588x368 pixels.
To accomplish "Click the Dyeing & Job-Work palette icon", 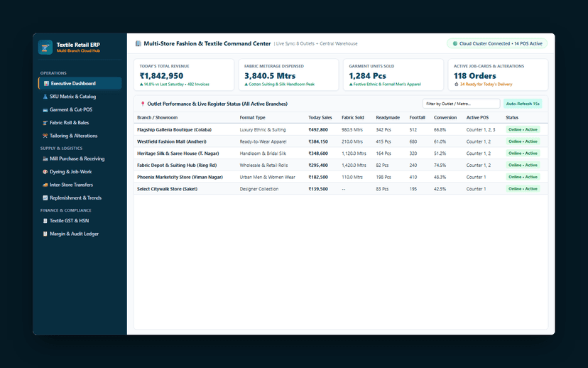I will 45,172.
